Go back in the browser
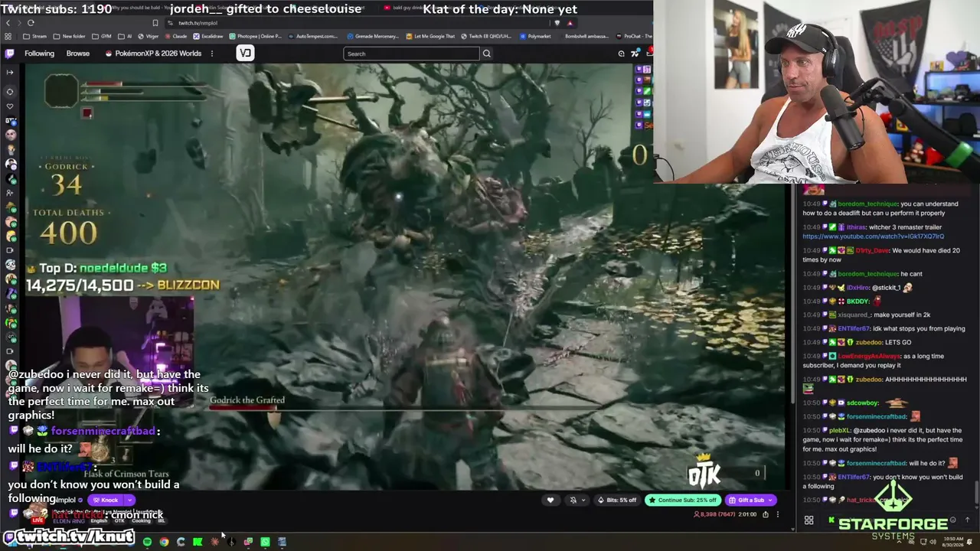This screenshot has width=980, height=551. [x=8, y=23]
